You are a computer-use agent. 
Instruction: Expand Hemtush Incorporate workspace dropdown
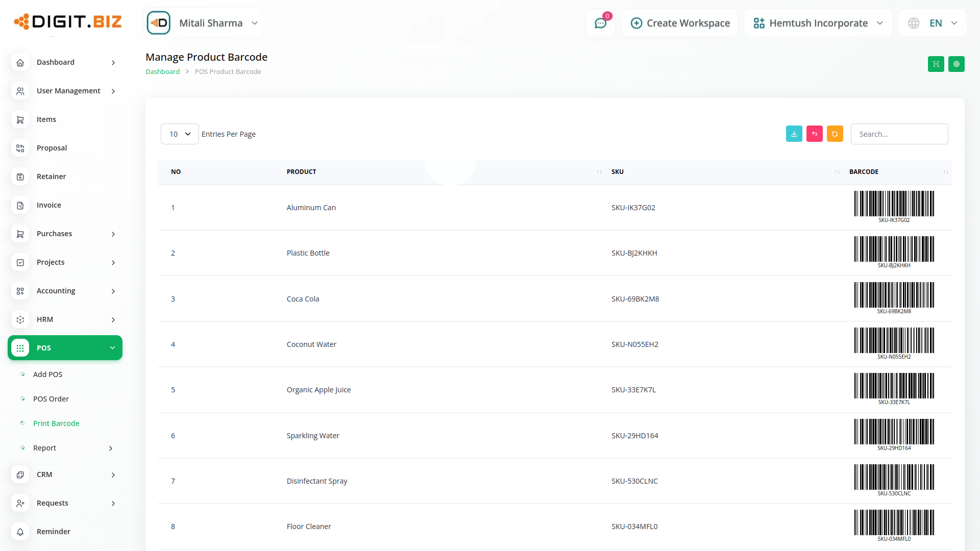pos(818,23)
